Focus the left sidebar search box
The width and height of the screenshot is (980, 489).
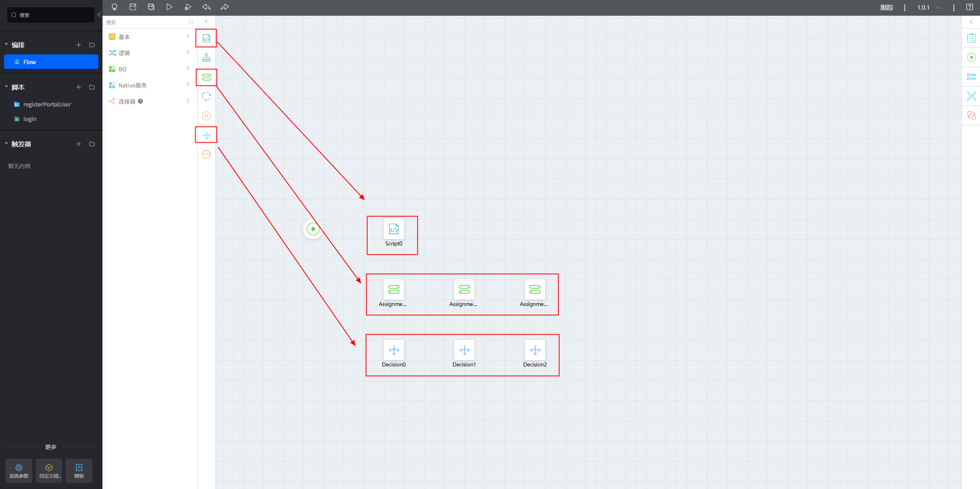pyautogui.click(x=51, y=15)
